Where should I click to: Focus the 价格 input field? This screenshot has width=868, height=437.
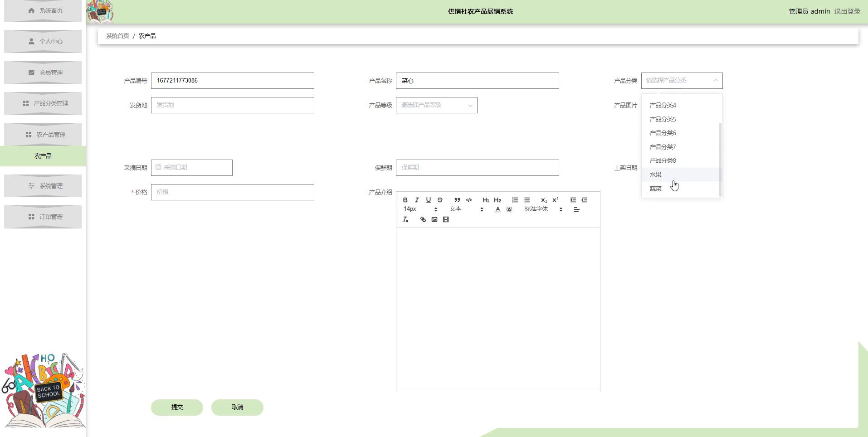(x=232, y=192)
